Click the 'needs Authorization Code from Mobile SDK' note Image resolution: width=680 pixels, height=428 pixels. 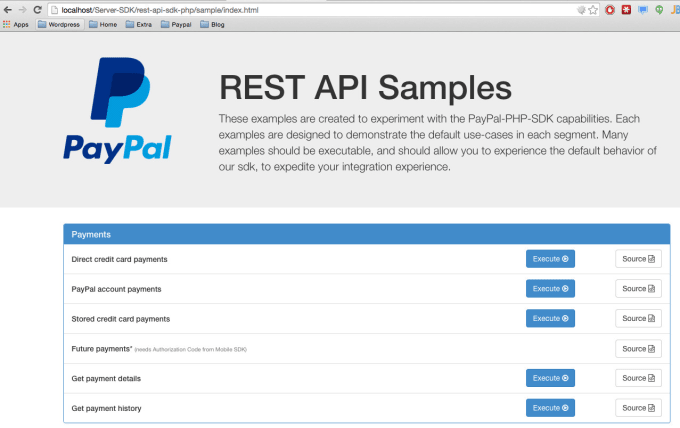[x=190, y=350]
